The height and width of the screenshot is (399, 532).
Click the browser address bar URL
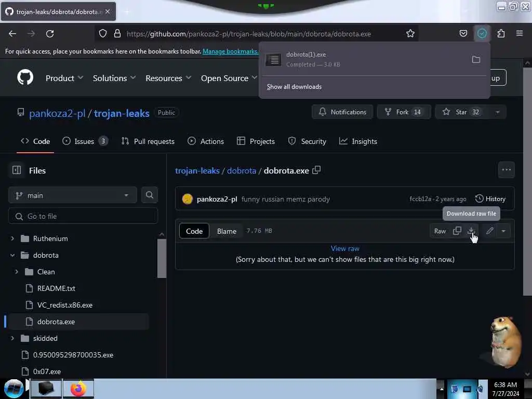click(249, 34)
